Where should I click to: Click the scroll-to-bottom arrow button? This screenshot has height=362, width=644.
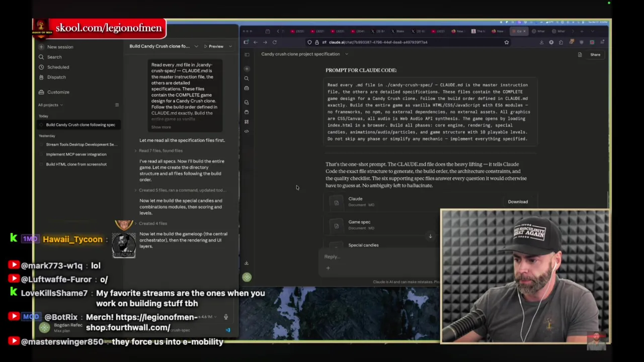pyautogui.click(x=430, y=236)
